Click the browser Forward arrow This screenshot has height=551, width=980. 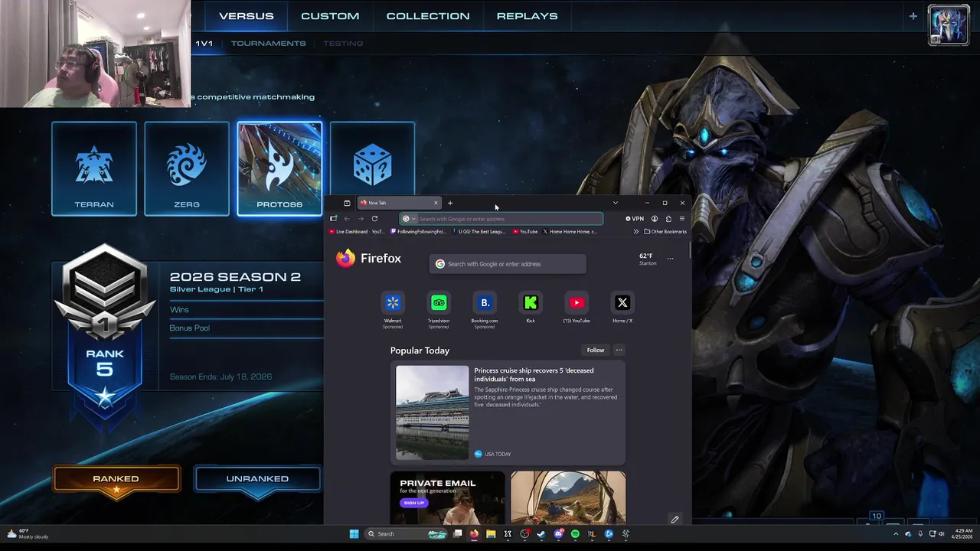361,219
